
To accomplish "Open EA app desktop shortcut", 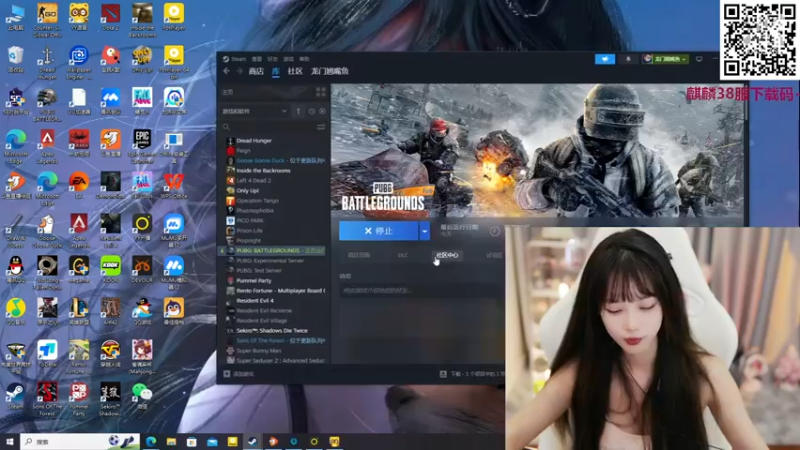I will pos(79,185).
